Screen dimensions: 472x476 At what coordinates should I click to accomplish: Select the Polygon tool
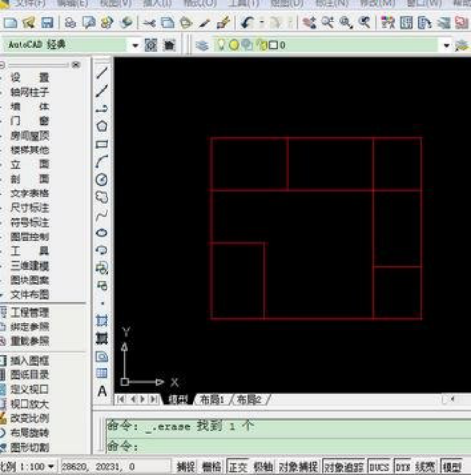102,126
